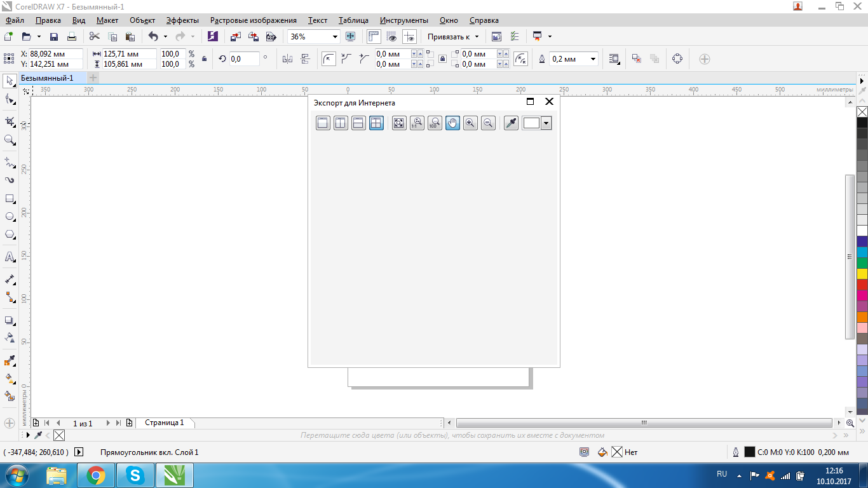Open the zoom level 36% dropdown
This screenshot has height=488, width=868.
click(335, 37)
